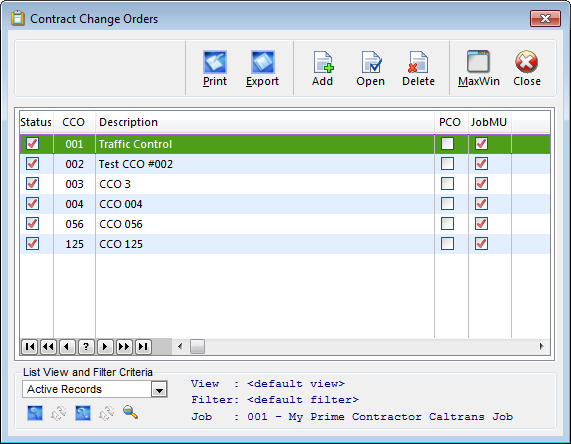Screen dimensions: 571x444
Task: Select the CCO 004 row
Action: coord(285,204)
